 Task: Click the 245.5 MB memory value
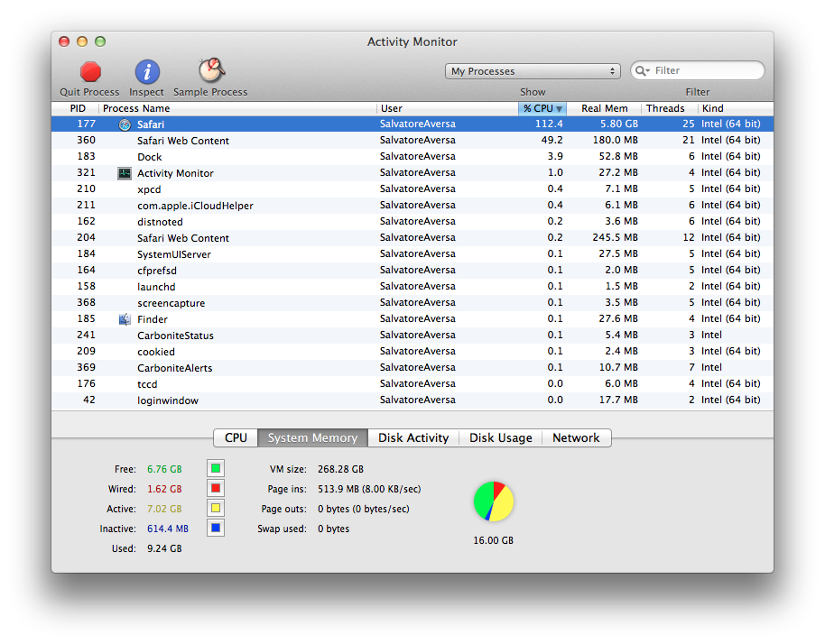pos(615,237)
